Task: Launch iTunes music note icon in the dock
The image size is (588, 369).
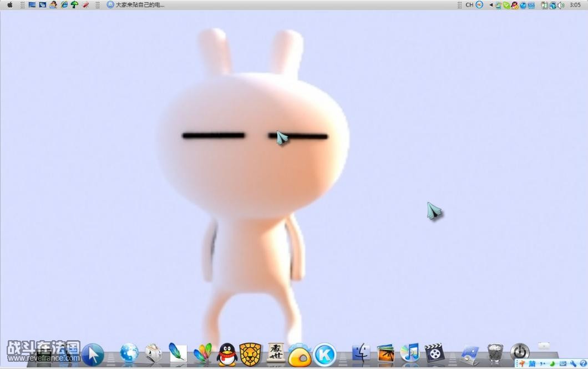Action: (x=409, y=352)
